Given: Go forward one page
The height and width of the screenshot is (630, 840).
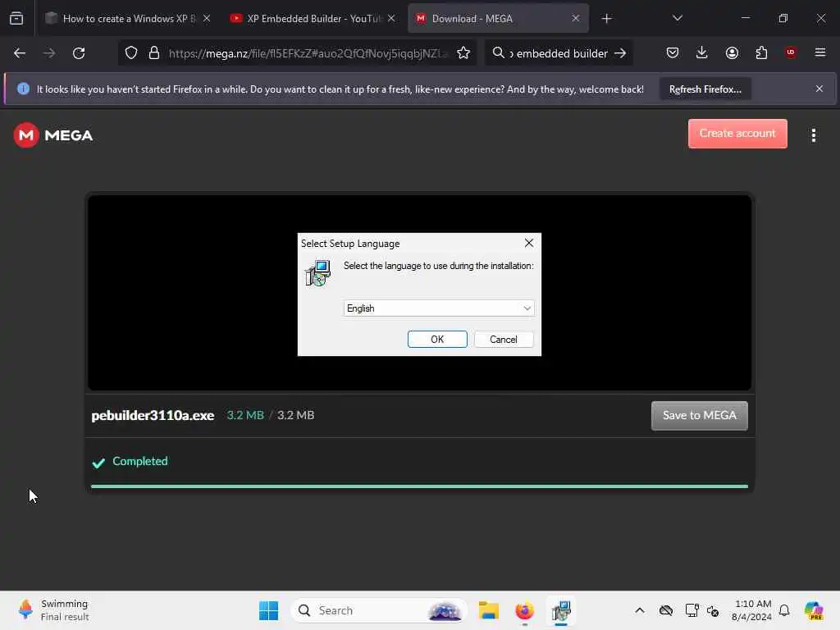Looking at the screenshot, I should [x=48, y=53].
